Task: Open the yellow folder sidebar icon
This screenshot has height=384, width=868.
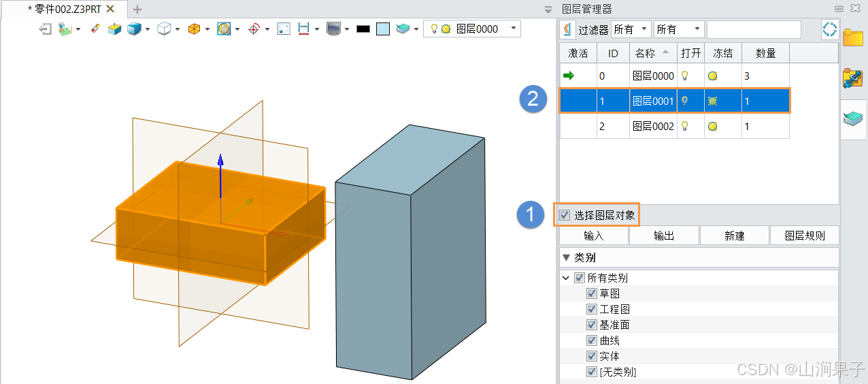Action: (x=853, y=37)
